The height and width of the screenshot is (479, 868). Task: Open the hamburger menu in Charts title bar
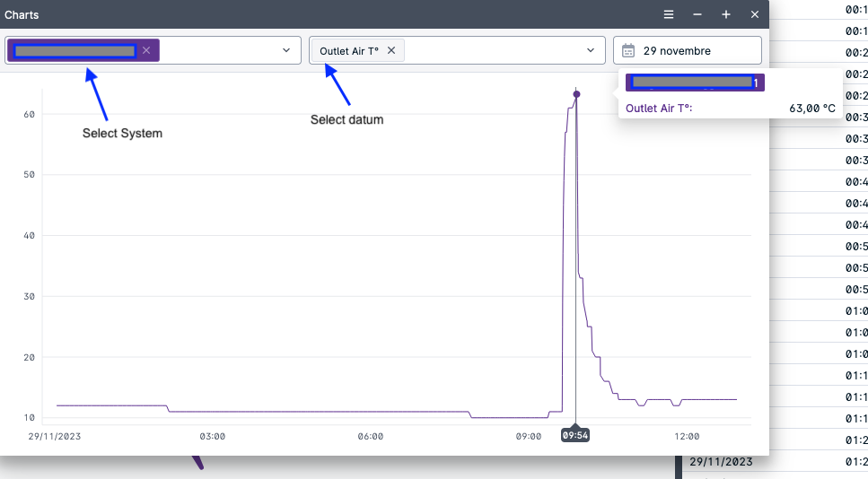[x=669, y=14]
